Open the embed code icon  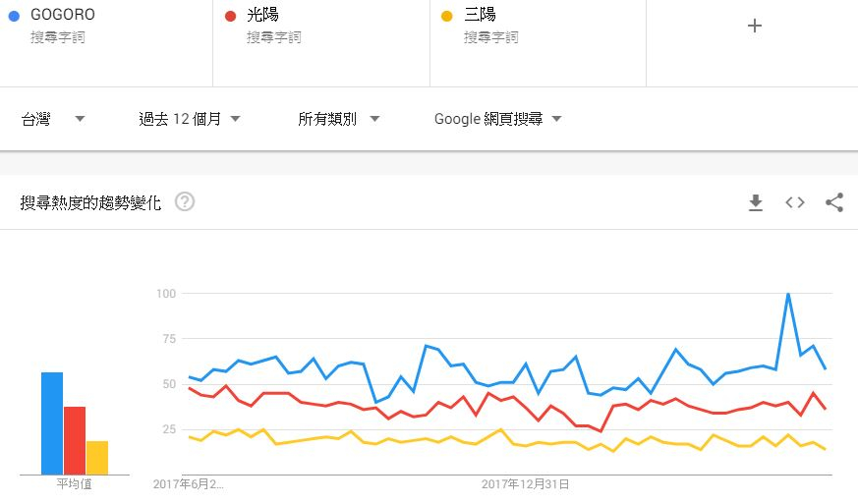tap(794, 202)
